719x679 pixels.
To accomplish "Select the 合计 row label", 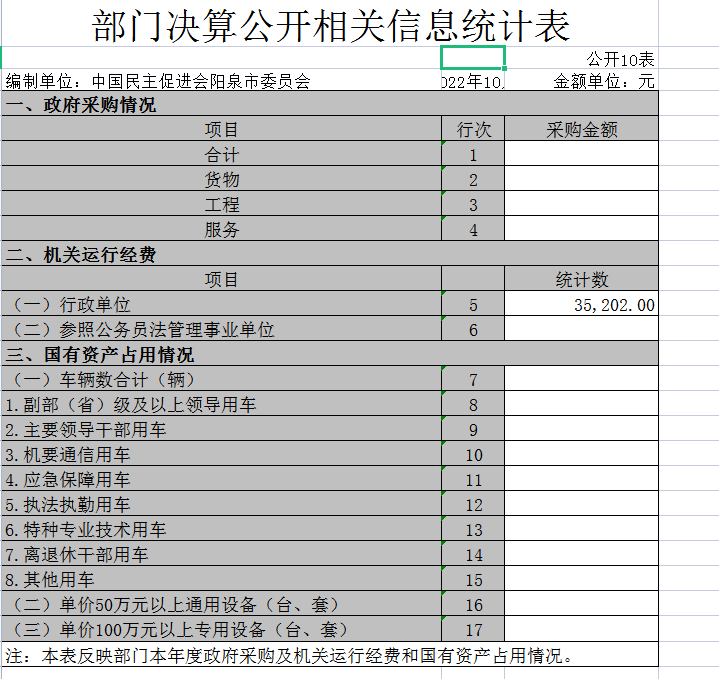I will coord(221,154).
